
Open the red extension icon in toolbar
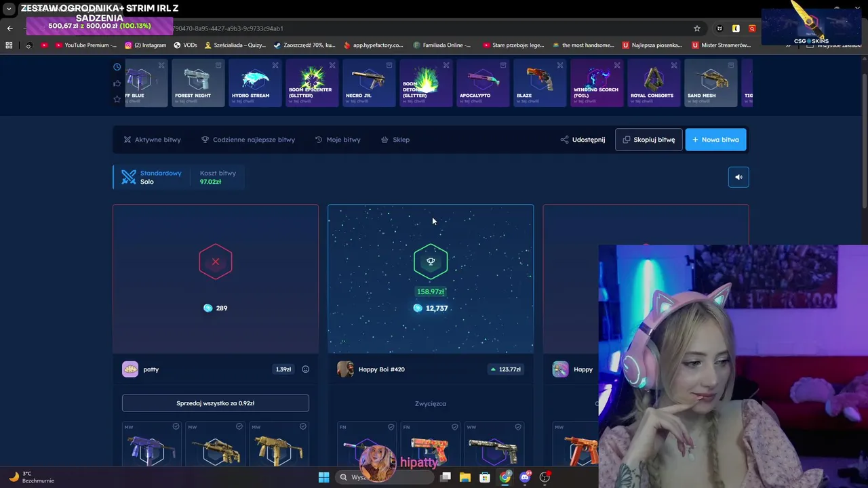tap(752, 28)
